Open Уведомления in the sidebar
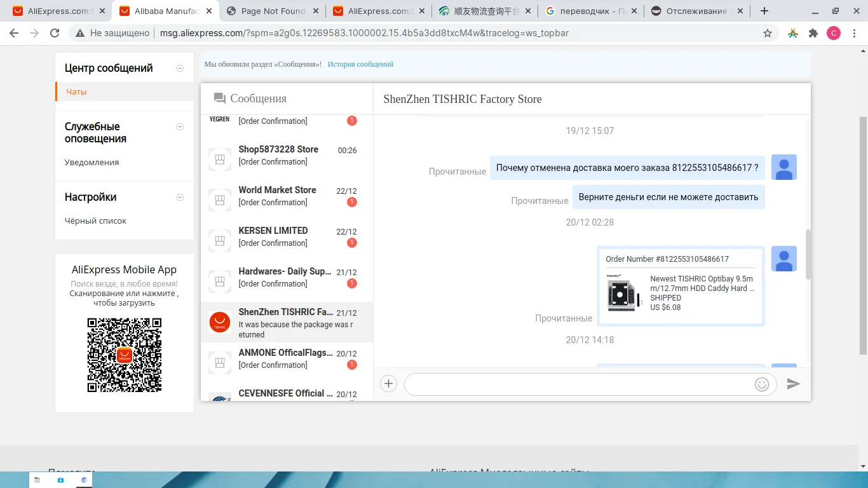The width and height of the screenshot is (868, 488). (x=92, y=162)
